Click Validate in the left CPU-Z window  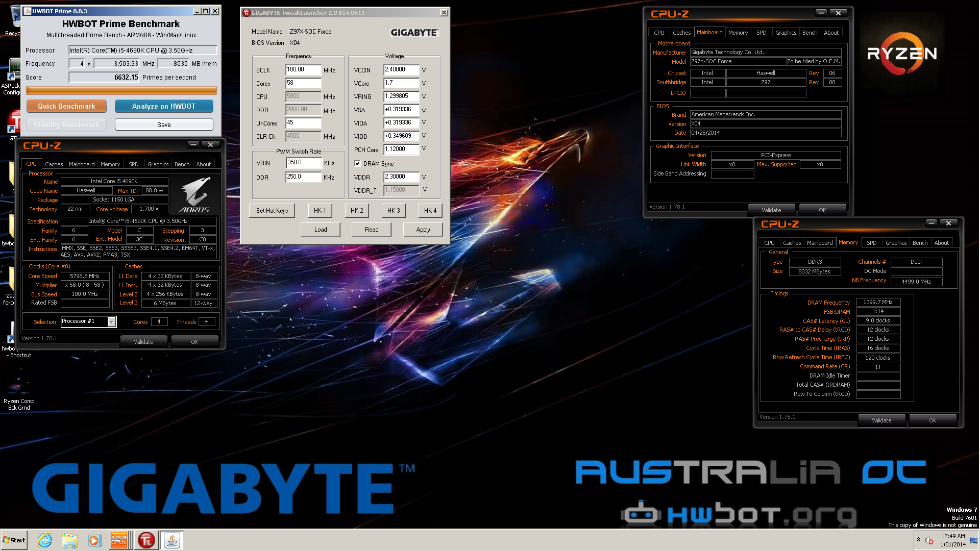pyautogui.click(x=143, y=342)
